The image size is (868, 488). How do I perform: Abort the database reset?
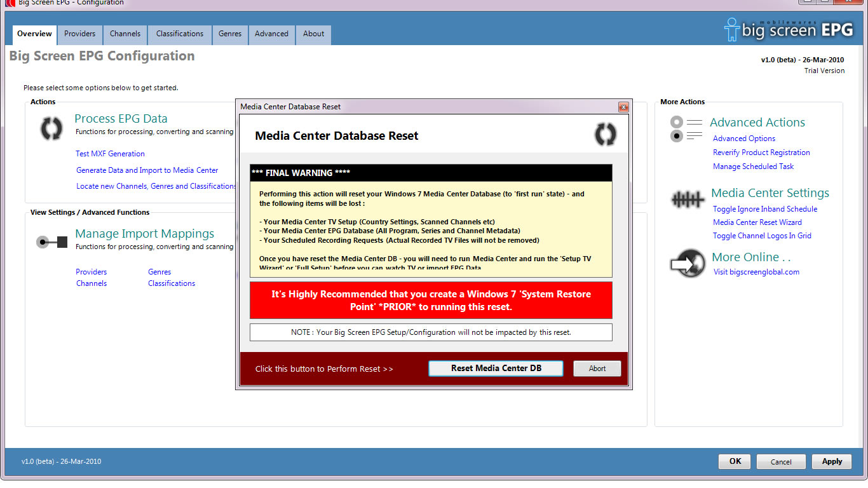coord(597,369)
